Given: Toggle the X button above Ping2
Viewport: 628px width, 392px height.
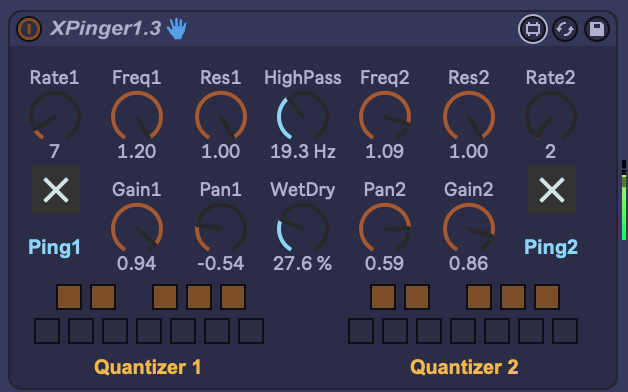Looking at the screenshot, I should (552, 190).
